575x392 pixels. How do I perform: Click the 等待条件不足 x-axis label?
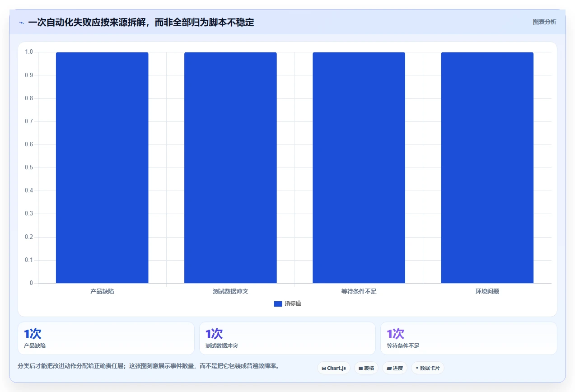pyautogui.click(x=359, y=291)
